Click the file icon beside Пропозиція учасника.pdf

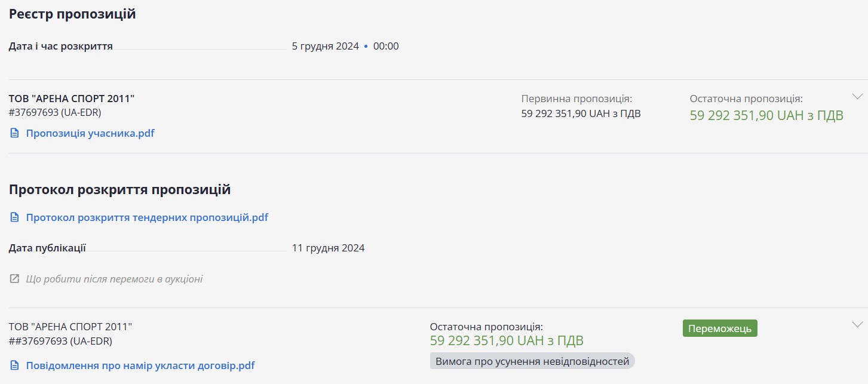pos(15,133)
